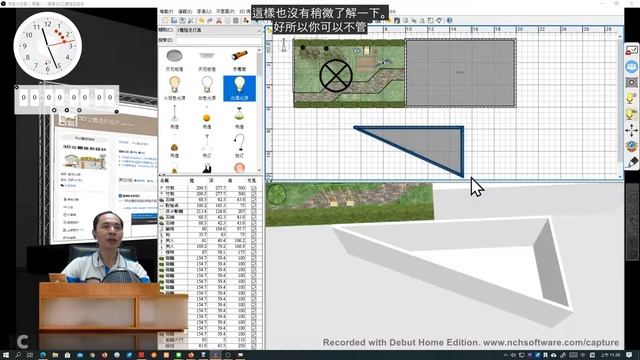Sort furniture list by 名稱 column header
Viewport: 640px width, 360px height.
(x=172, y=180)
